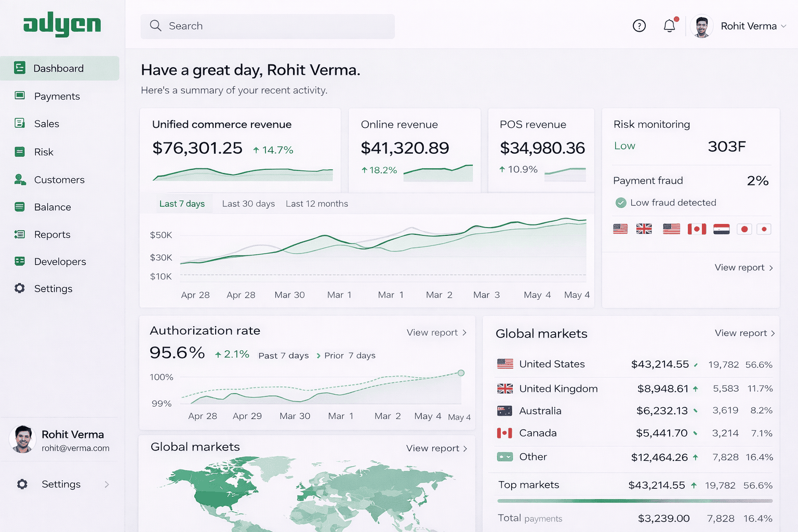Open the notifications bell
The height and width of the screenshot is (532, 798).
click(x=670, y=25)
